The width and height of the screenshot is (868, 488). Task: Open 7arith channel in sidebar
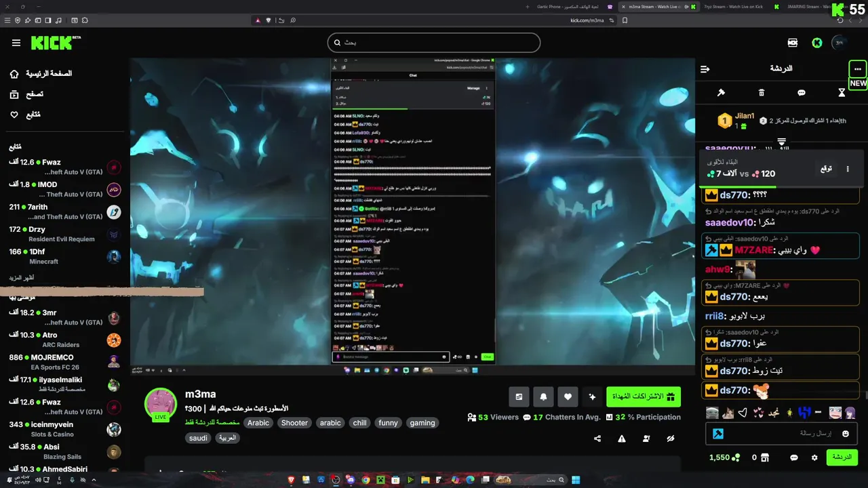(x=65, y=211)
